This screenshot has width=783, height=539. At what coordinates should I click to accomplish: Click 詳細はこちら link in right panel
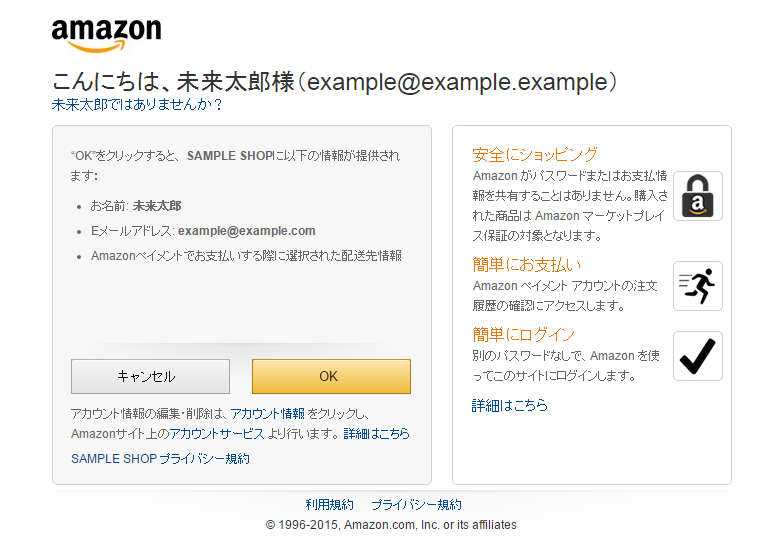[510, 406]
